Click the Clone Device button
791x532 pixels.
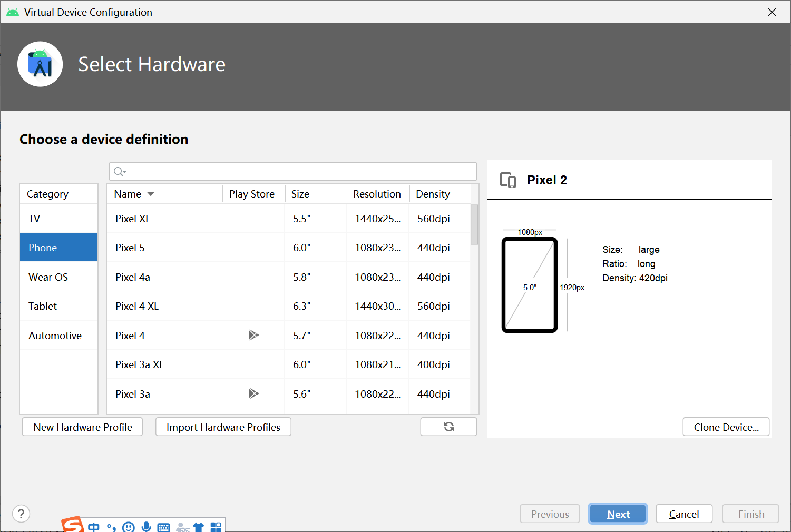click(x=726, y=427)
